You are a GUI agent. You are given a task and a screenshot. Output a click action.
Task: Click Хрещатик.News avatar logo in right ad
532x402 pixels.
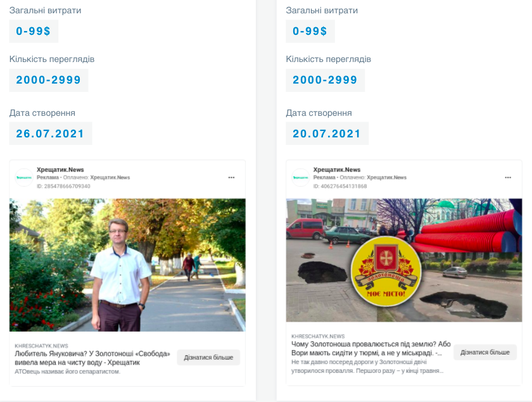click(x=300, y=177)
